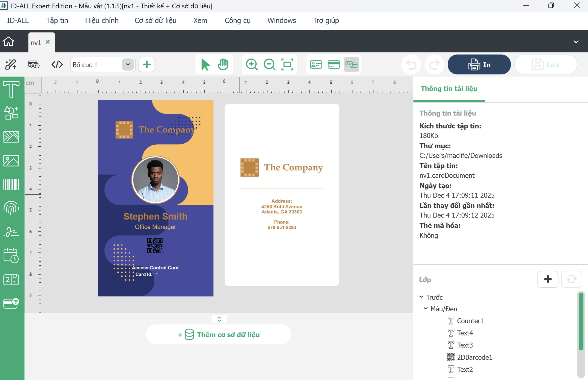Image resolution: width=588 pixels, height=380 pixels.
Task: Collapse the Trước layer group
Action: click(x=421, y=297)
